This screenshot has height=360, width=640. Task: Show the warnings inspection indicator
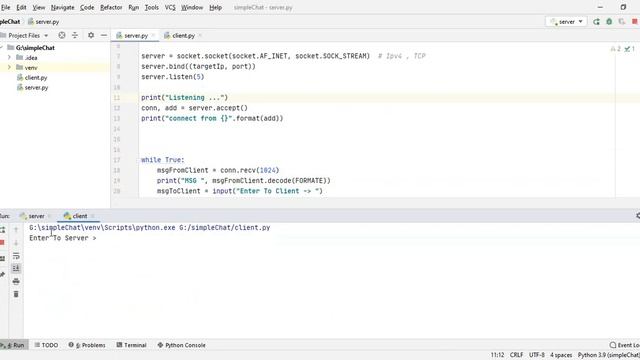[x=616, y=49]
